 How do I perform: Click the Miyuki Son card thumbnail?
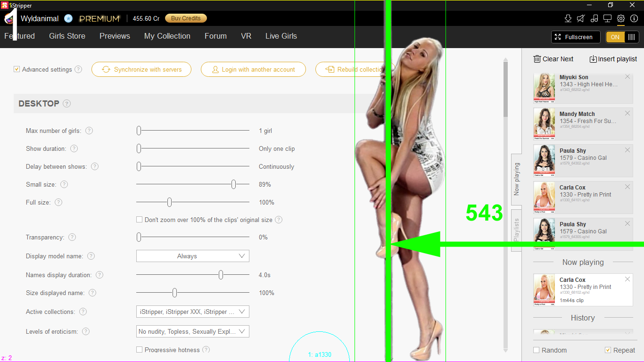click(x=545, y=88)
